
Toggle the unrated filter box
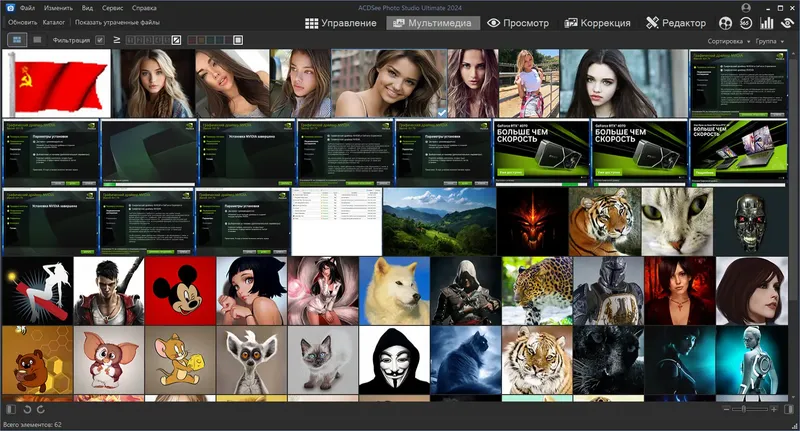[x=176, y=40]
